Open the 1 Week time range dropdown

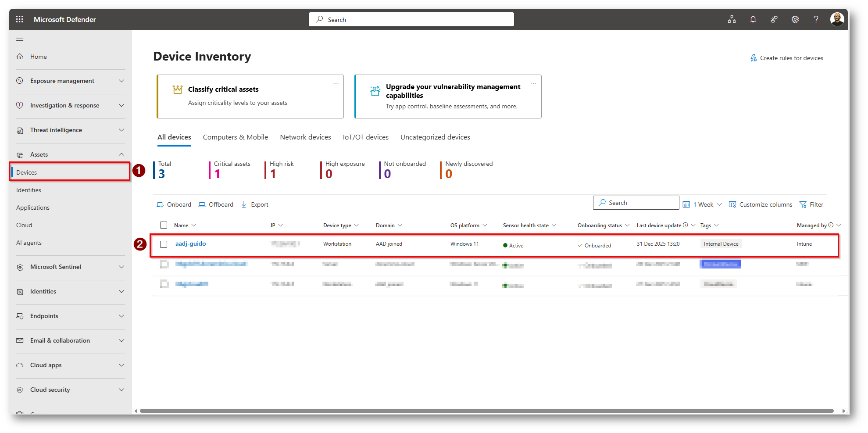point(703,204)
